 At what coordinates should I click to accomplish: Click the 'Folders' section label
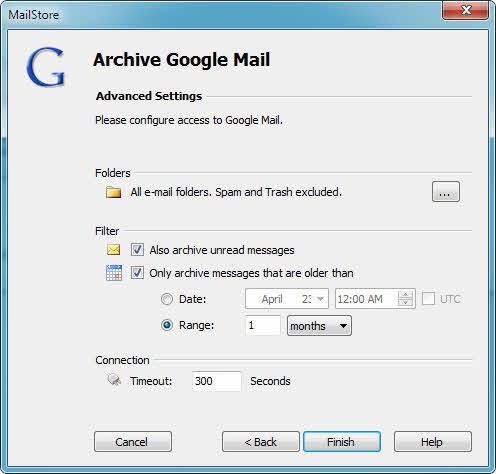coord(113,173)
